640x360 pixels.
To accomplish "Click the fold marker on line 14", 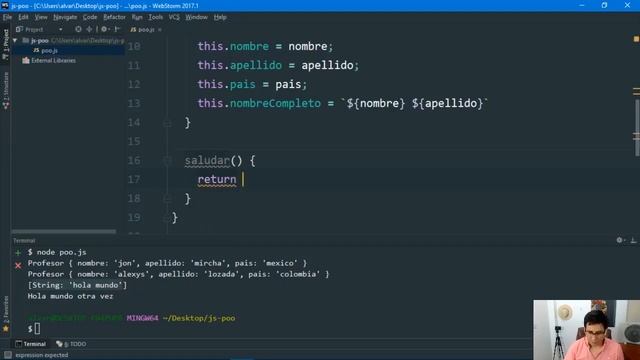I will [167, 122].
